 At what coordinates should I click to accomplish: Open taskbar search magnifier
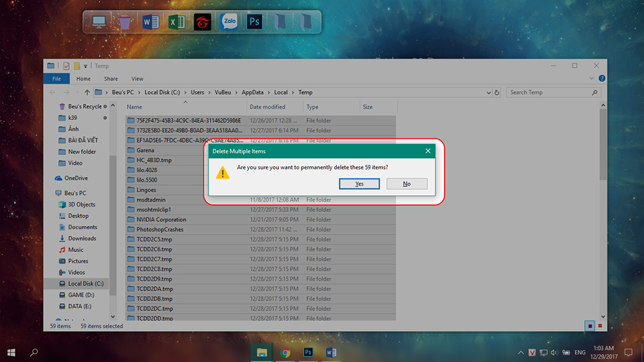pos(34,352)
